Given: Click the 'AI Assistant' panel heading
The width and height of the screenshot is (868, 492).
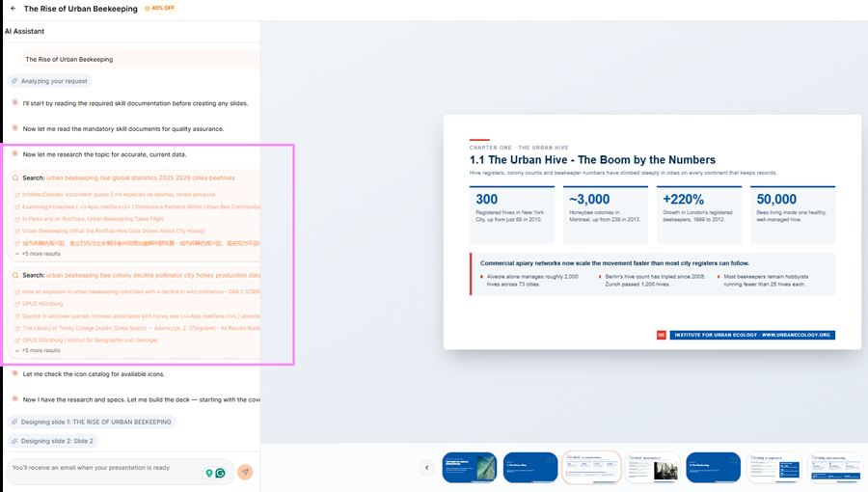Looking at the screenshot, I should [x=24, y=31].
